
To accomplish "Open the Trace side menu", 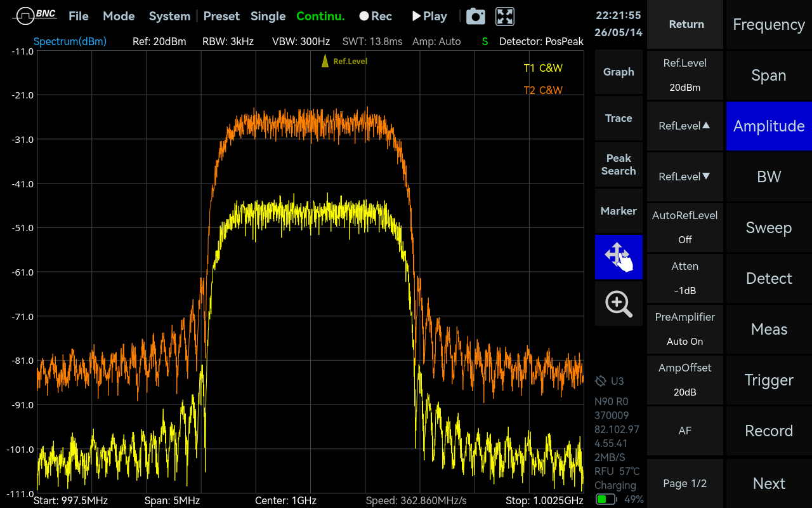I will [619, 118].
